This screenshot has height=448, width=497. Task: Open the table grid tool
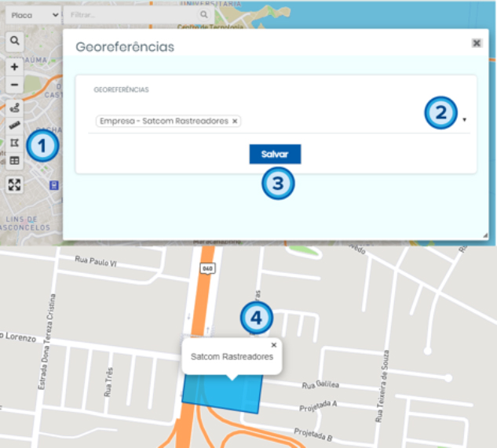14,160
